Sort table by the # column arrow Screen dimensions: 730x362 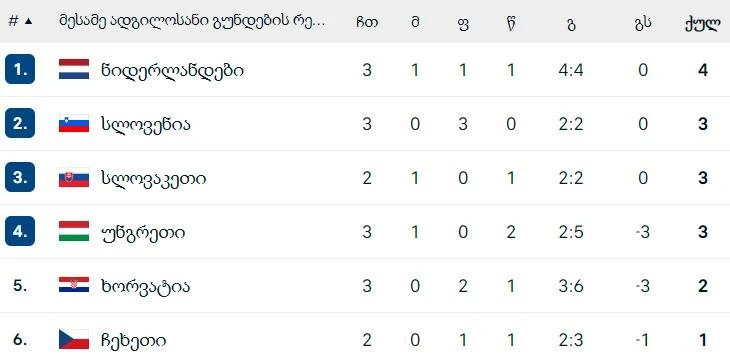point(28,21)
